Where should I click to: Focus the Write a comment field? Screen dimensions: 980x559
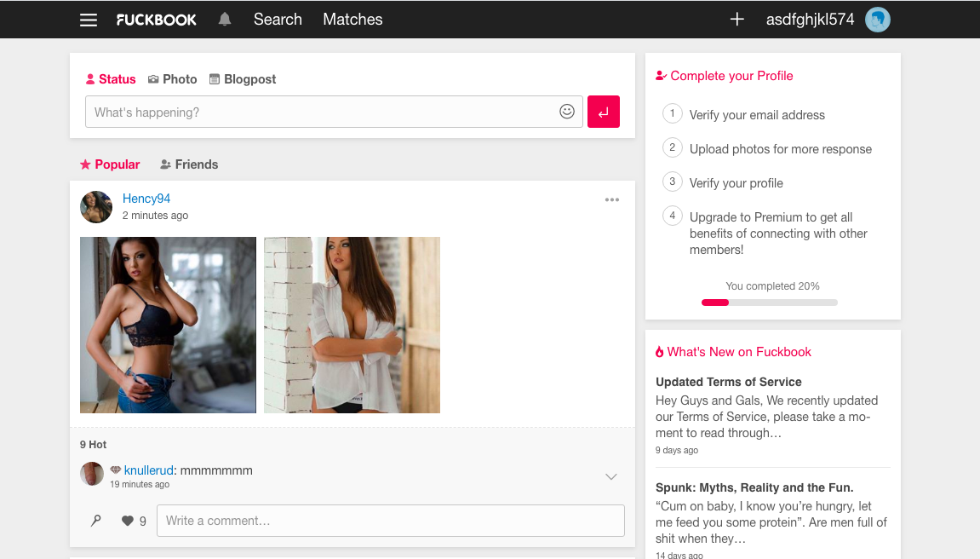pos(391,521)
